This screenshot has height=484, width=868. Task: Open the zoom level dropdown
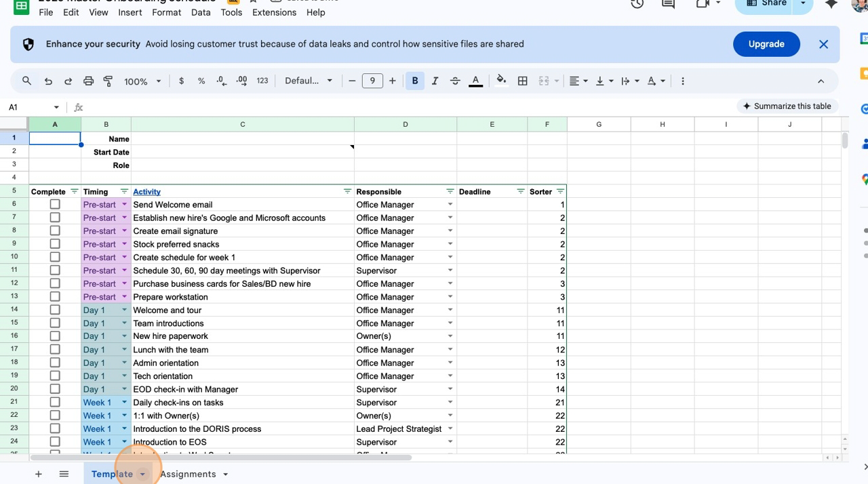click(142, 81)
